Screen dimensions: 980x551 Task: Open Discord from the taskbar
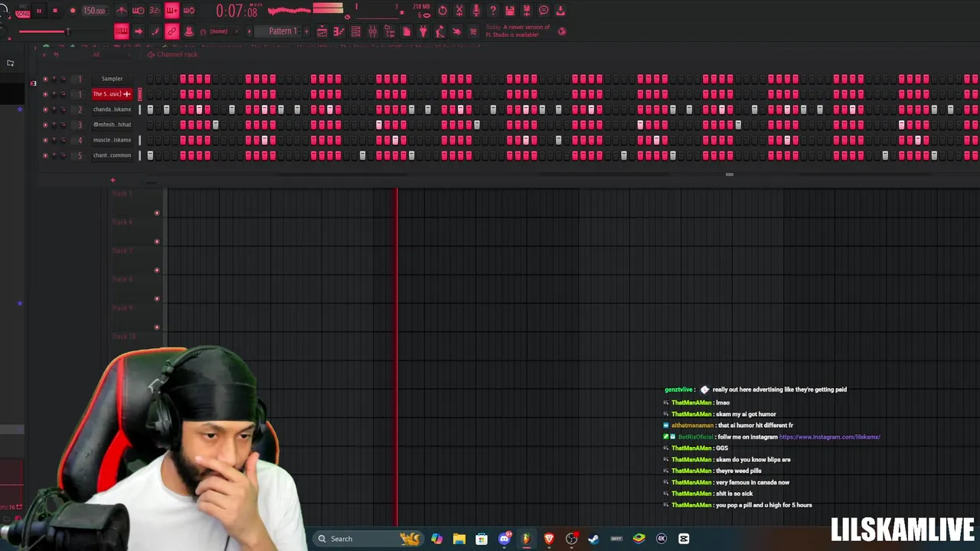504,539
